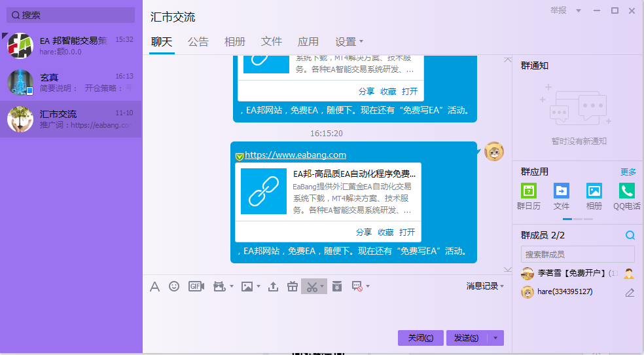The image size is (644, 355).
Task: Switch to the 文件 tab
Action: point(272,42)
